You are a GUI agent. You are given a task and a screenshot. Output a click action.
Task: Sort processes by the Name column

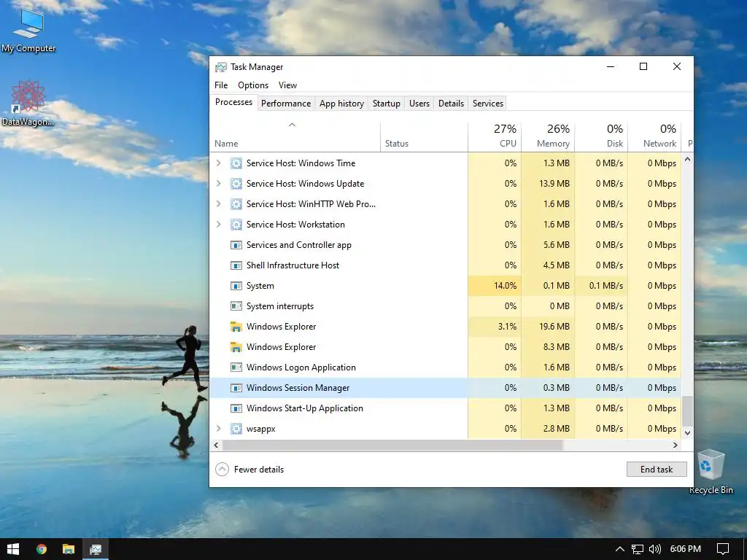295,137
